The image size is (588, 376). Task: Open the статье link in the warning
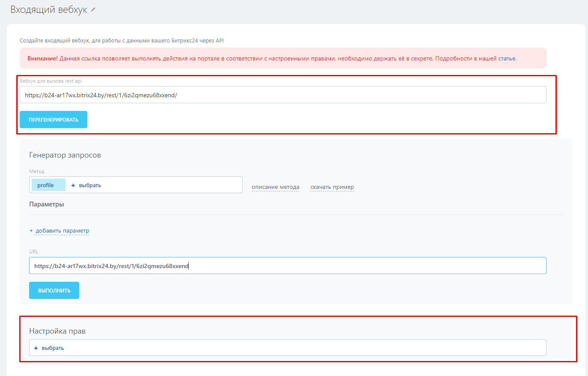(507, 58)
